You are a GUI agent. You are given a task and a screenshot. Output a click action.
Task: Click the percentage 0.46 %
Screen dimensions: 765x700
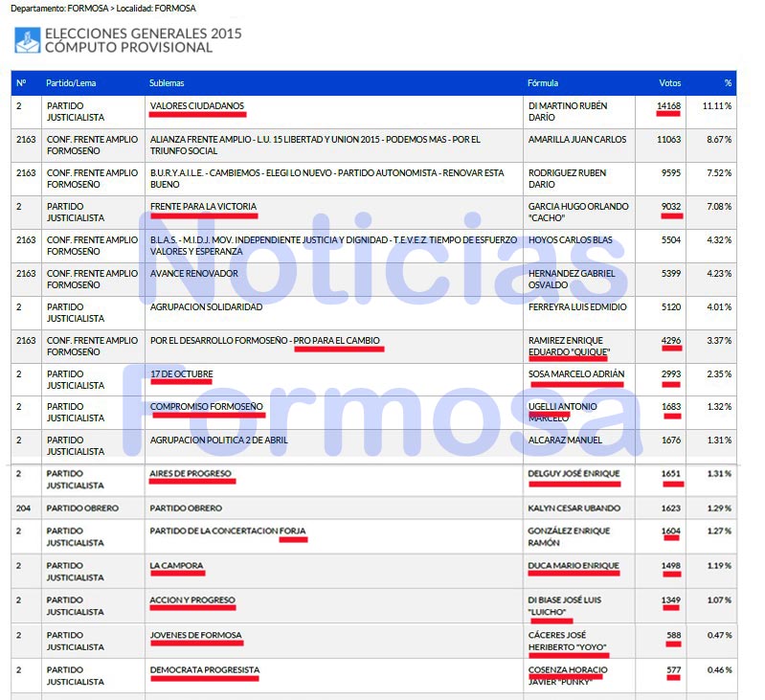719,669
